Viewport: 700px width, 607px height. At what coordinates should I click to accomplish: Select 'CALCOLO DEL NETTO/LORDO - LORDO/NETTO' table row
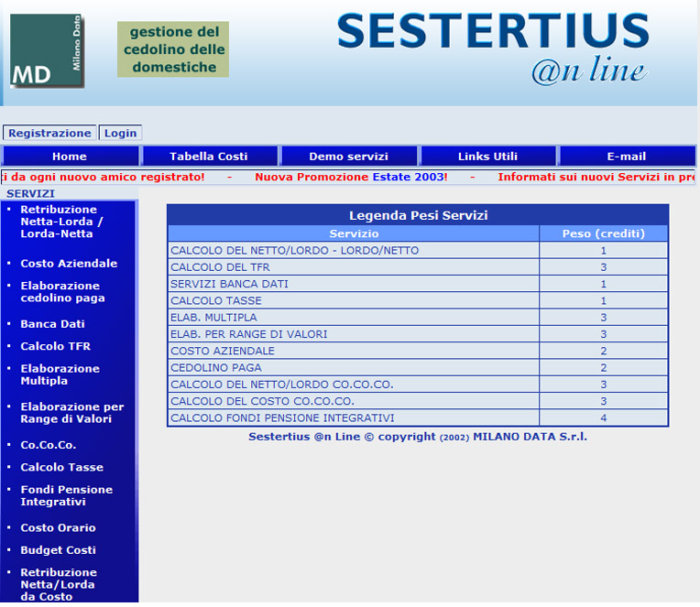(x=418, y=251)
